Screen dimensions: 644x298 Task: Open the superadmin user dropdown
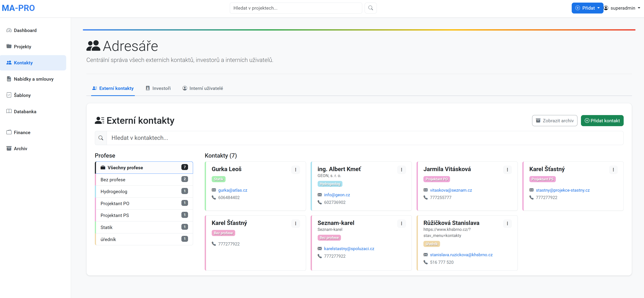(622, 8)
